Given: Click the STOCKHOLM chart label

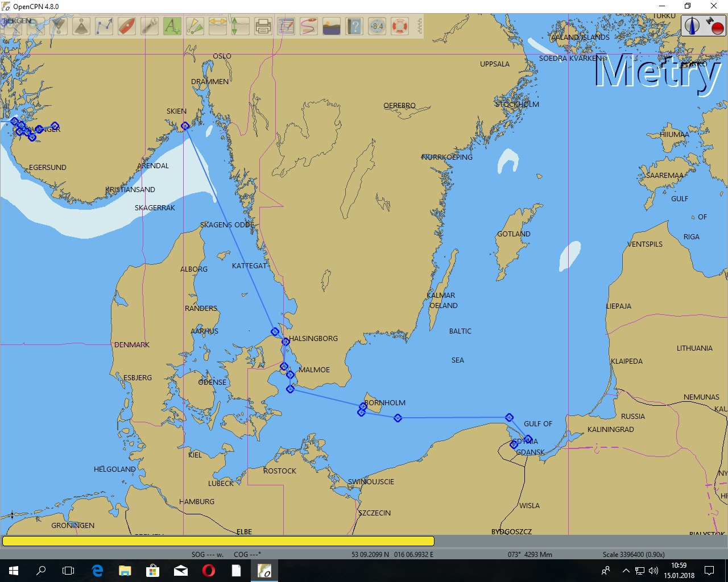Looking at the screenshot, I should tap(517, 105).
